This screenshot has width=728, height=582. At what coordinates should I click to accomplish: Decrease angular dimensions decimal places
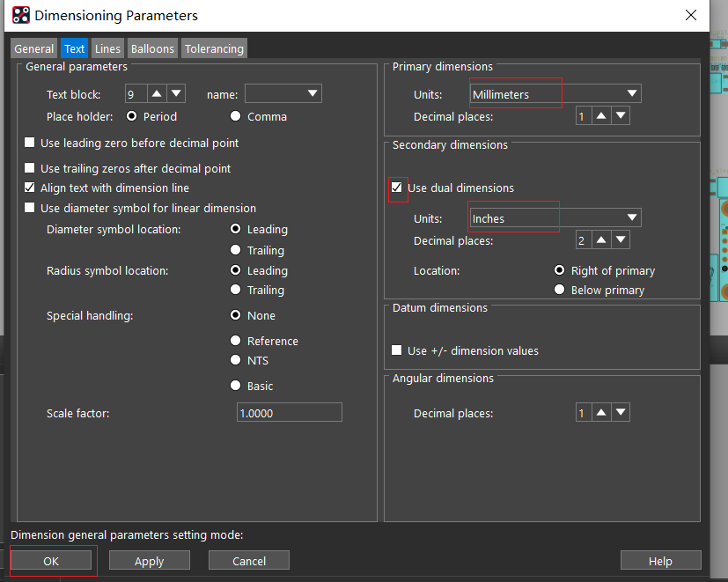click(x=621, y=412)
